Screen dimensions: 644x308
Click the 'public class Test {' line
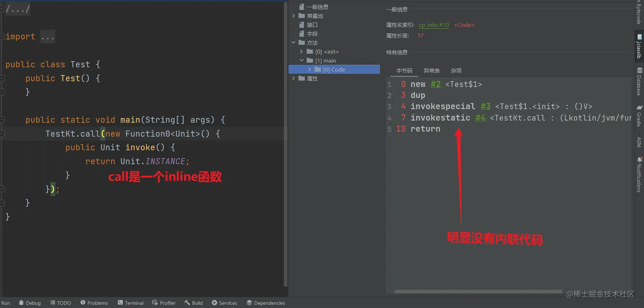[53, 64]
